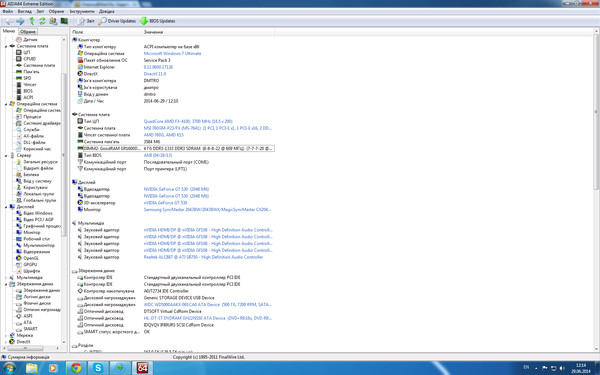Open the Довідка menu
This screenshot has width=600, height=375.
106,11
